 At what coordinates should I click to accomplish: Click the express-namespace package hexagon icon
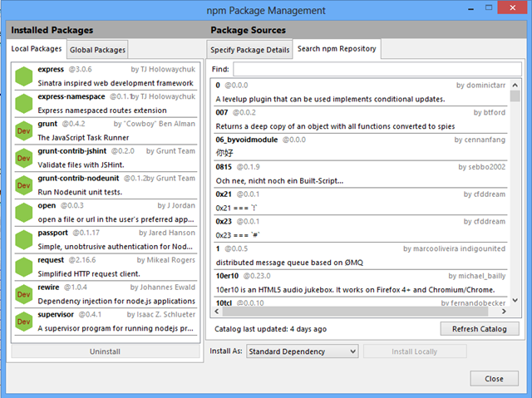(x=24, y=103)
